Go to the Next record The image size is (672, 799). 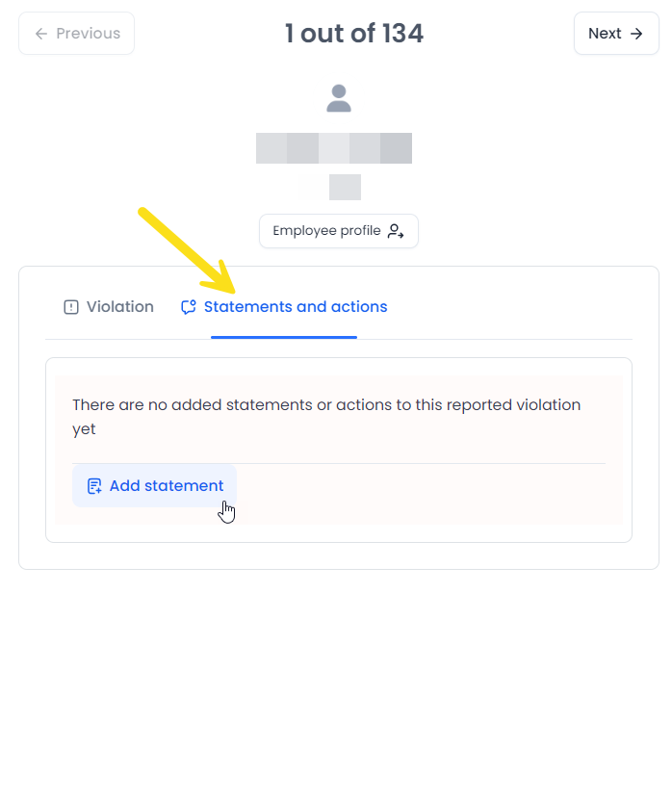(x=615, y=34)
